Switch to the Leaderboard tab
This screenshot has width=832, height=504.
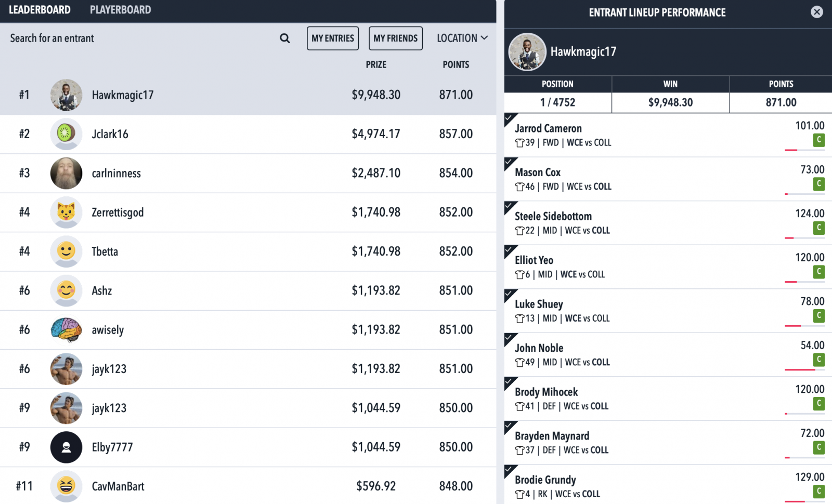40,10
